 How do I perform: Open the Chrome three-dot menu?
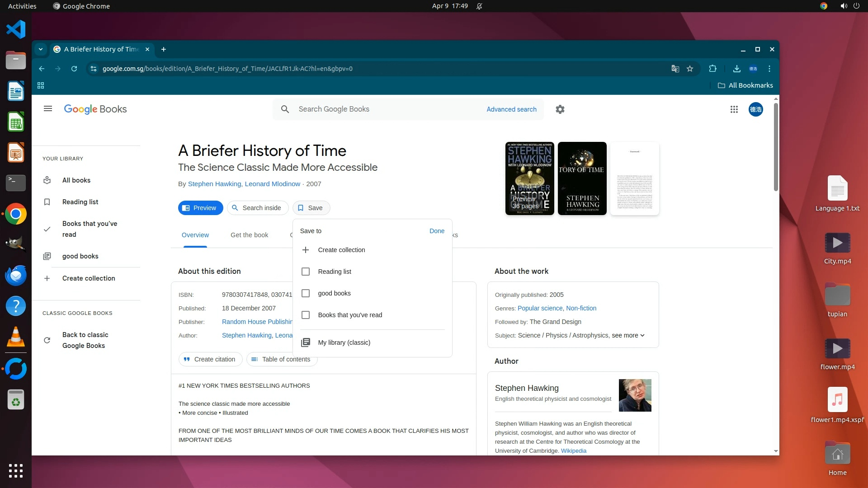(x=769, y=69)
